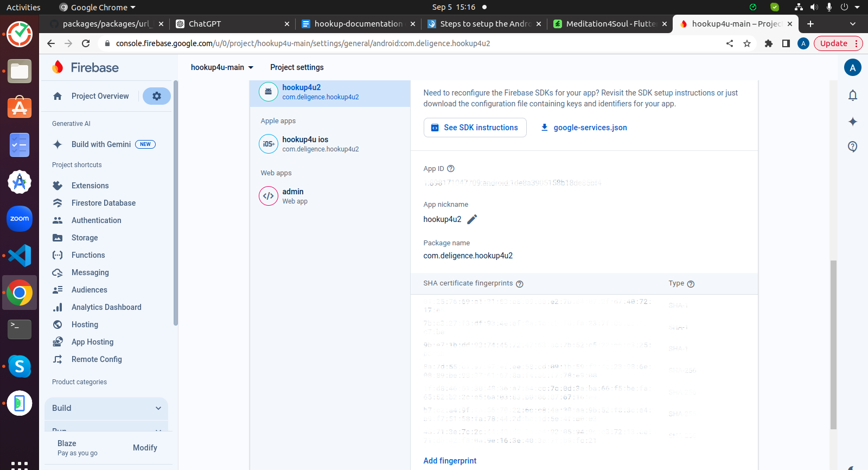Open Gemini sparkle icon in right rail

click(853, 122)
